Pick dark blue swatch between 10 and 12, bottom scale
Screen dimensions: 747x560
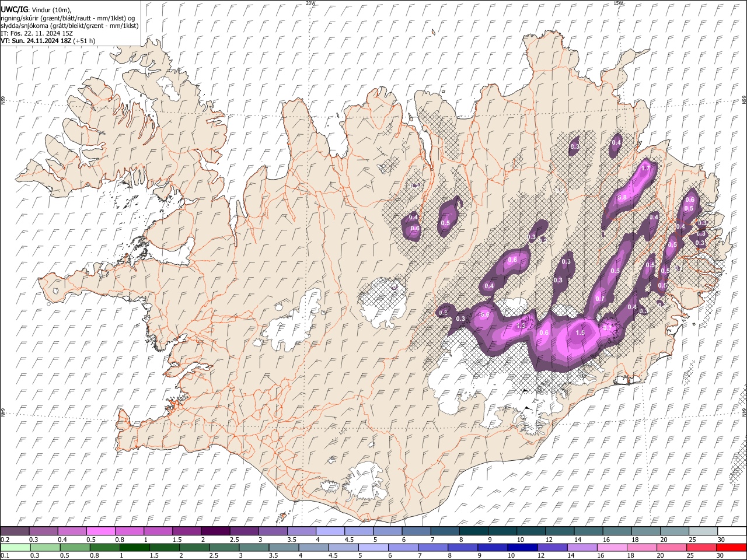521,547
